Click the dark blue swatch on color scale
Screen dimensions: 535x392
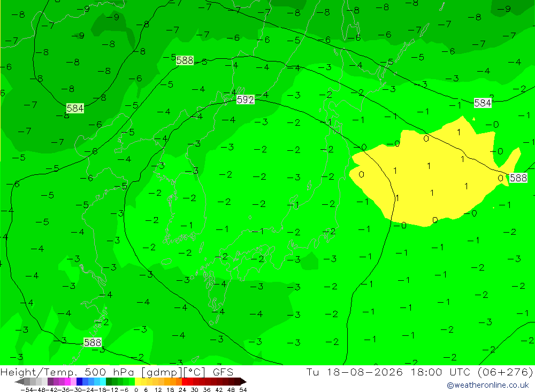click(x=80, y=381)
